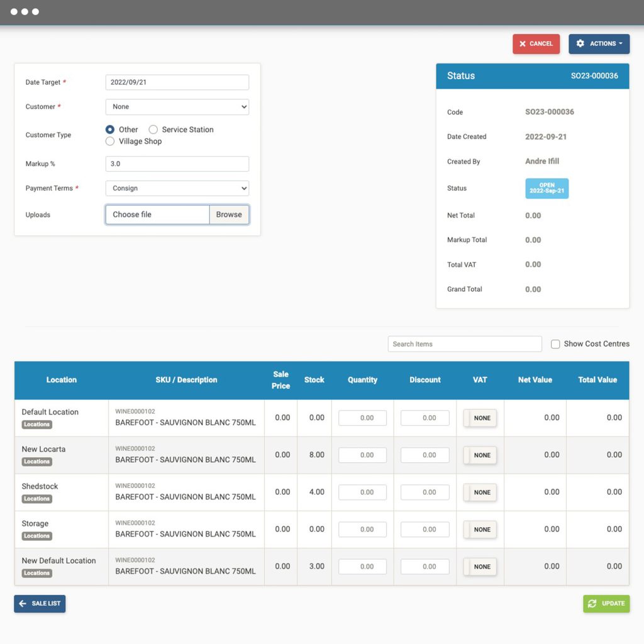The width and height of the screenshot is (644, 644).
Task: Click the Search Items field
Action: tap(465, 344)
